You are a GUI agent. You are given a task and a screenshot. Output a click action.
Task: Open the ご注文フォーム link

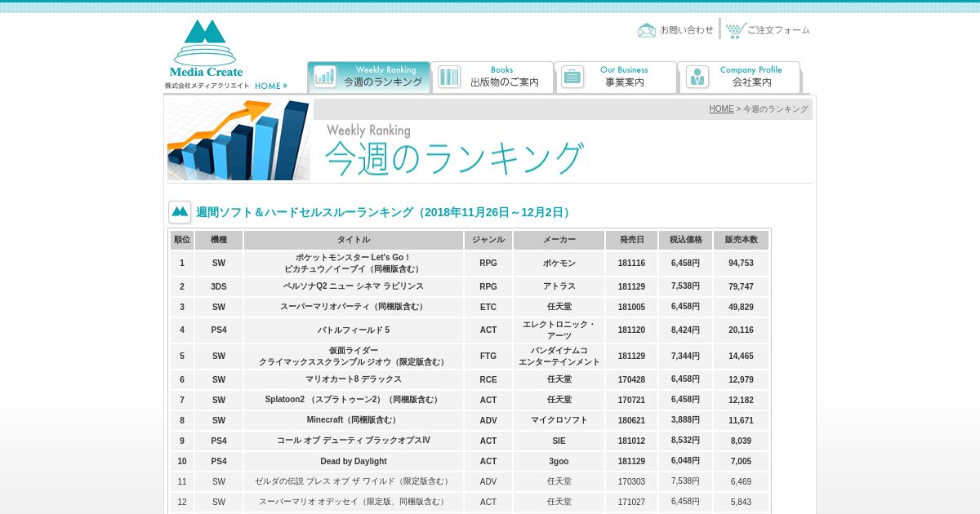778,30
